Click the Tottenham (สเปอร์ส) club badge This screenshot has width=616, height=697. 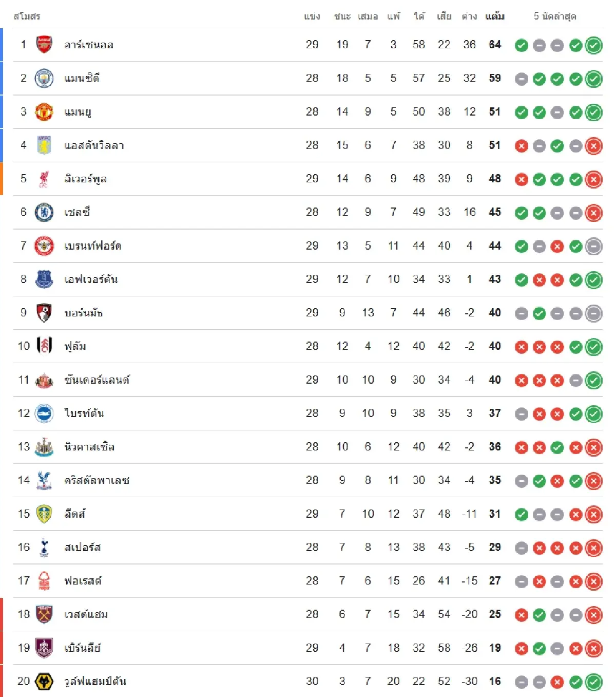pos(44,547)
